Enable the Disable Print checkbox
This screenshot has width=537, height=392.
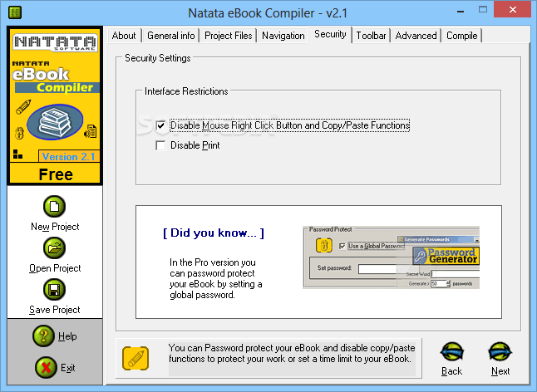pos(160,145)
